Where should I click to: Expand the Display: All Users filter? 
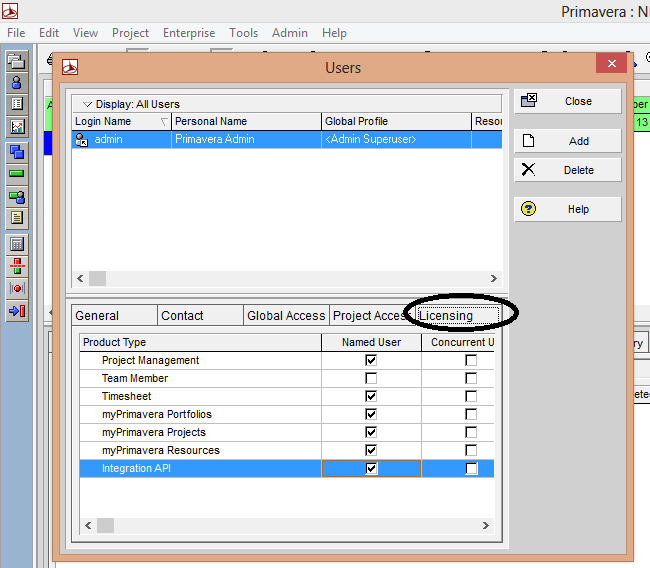pyautogui.click(x=87, y=104)
